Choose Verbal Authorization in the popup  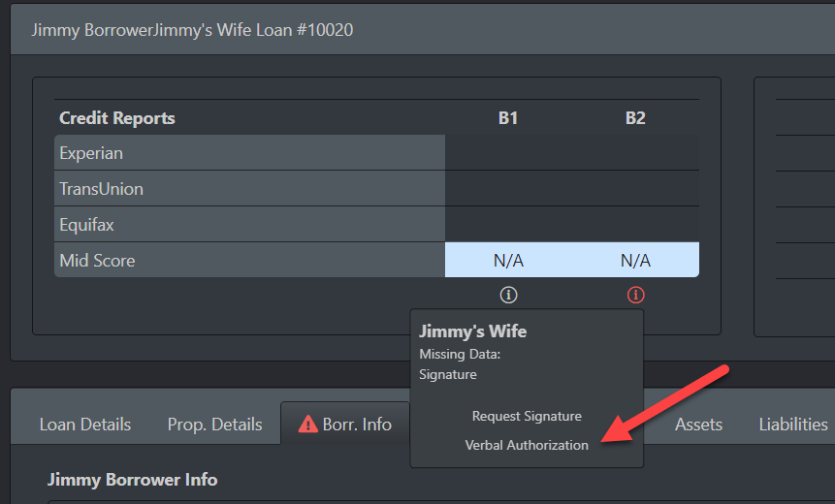click(x=527, y=445)
